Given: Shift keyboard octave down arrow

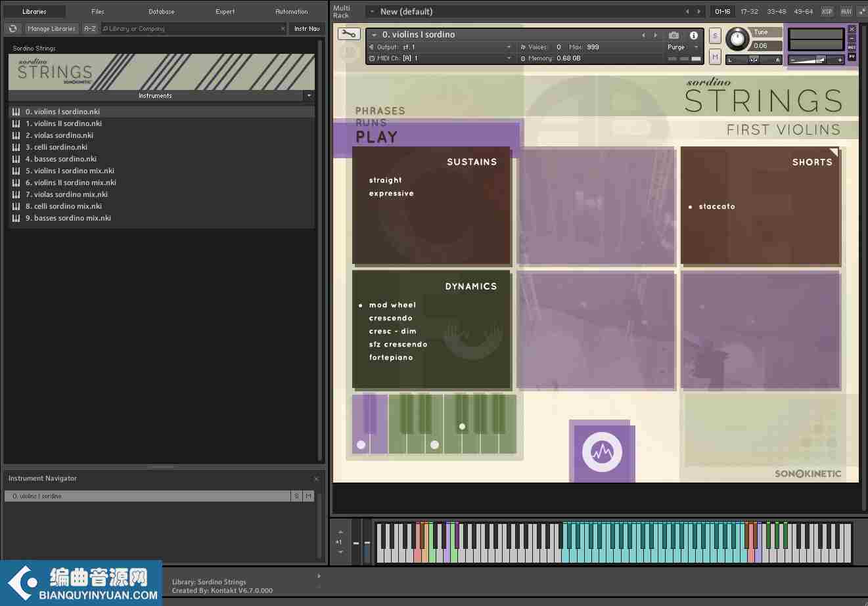Looking at the screenshot, I should pos(340,552).
